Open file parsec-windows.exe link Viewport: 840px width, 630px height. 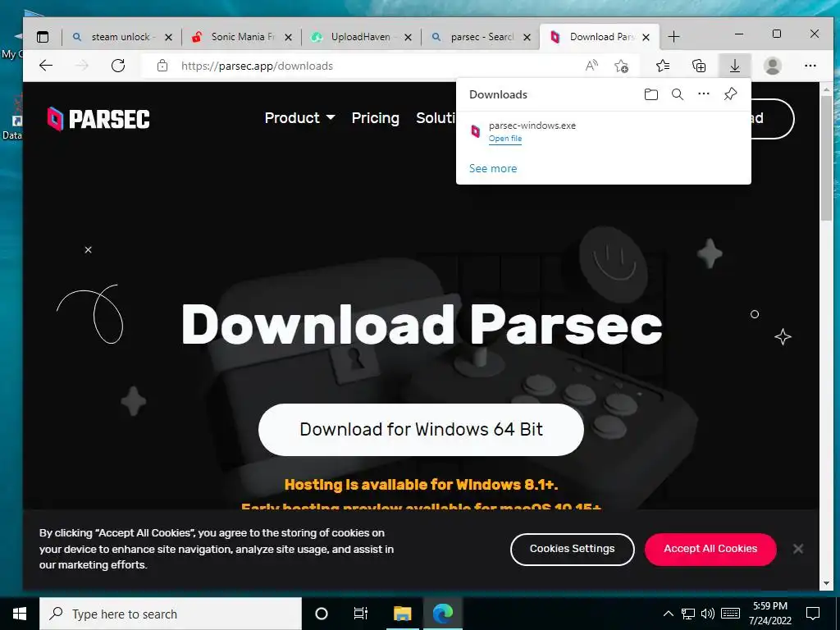pyautogui.click(x=504, y=138)
